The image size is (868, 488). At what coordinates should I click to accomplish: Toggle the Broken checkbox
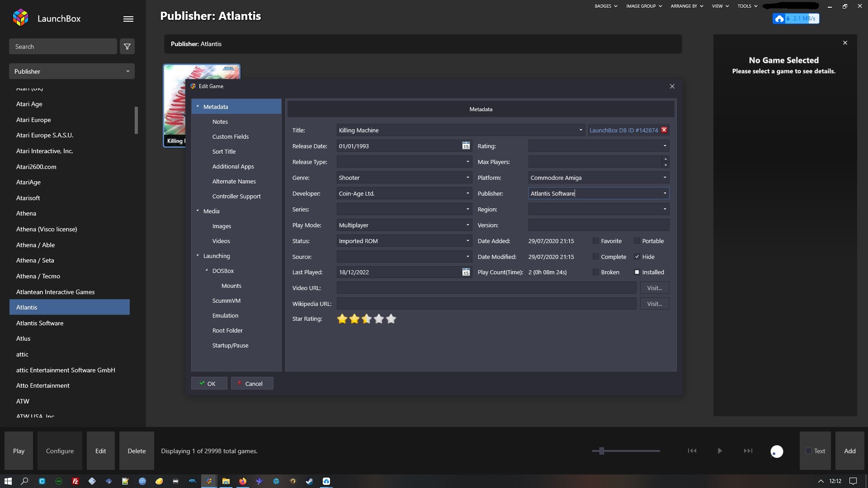[596, 272]
